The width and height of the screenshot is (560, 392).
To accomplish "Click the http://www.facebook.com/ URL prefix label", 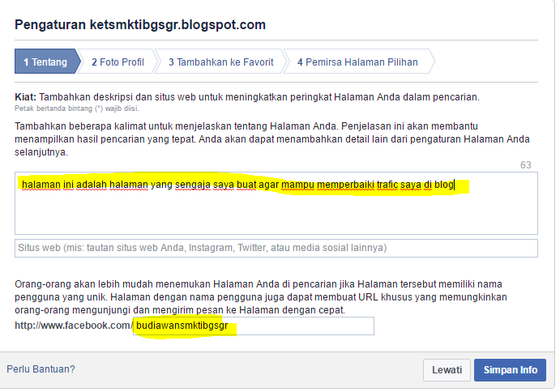I will pyautogui.click(x=74, y=326).
